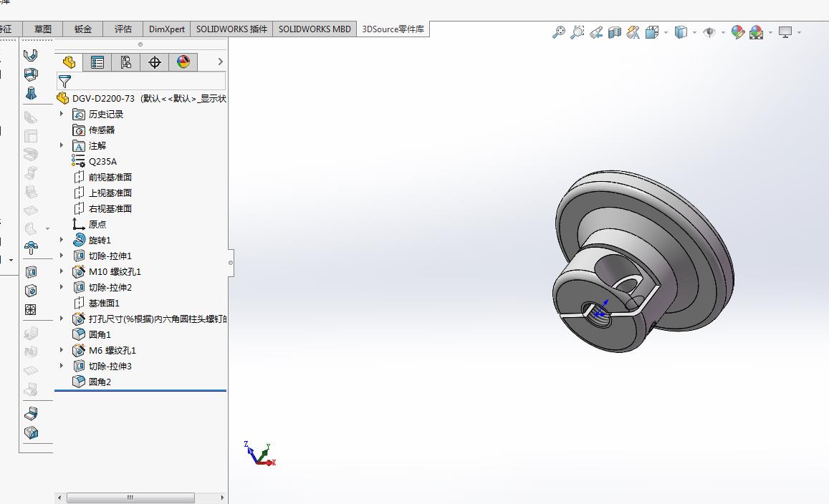Expand the 旋转1 revolve feature
Screen dimensions: 829x504
62,240
